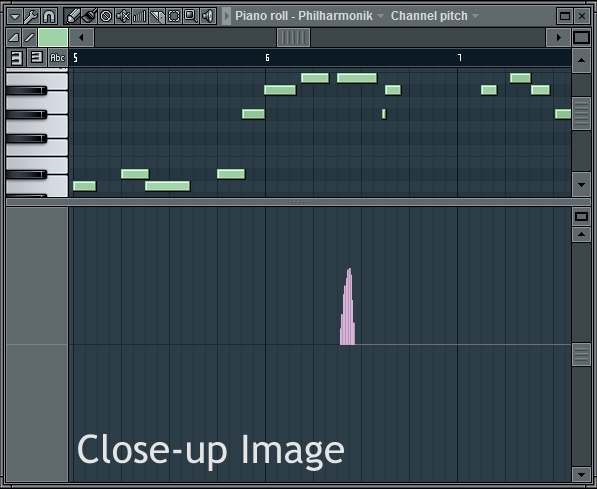Pick the green note color swatch
597x489 pixels.
click(x=53, y=37)
